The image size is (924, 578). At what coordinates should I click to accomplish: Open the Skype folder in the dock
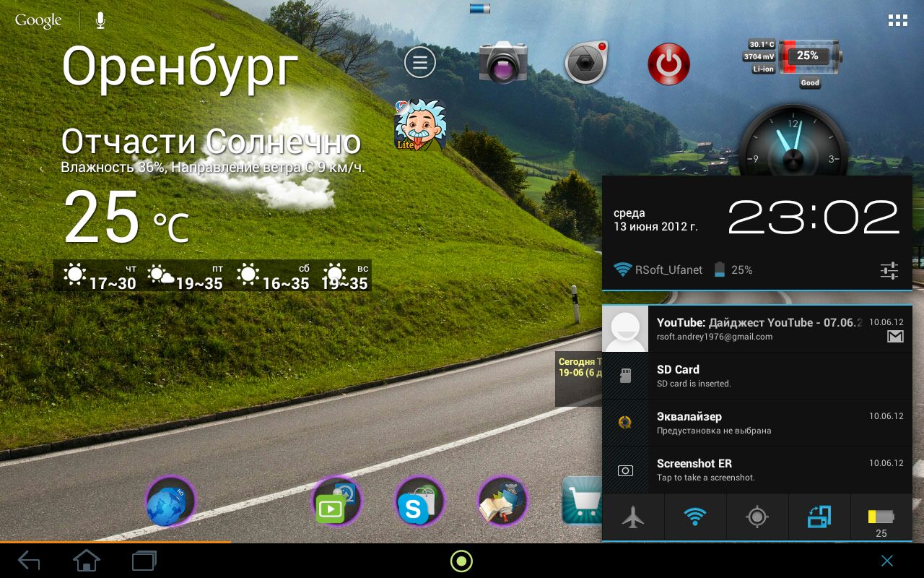click(419, 502)
